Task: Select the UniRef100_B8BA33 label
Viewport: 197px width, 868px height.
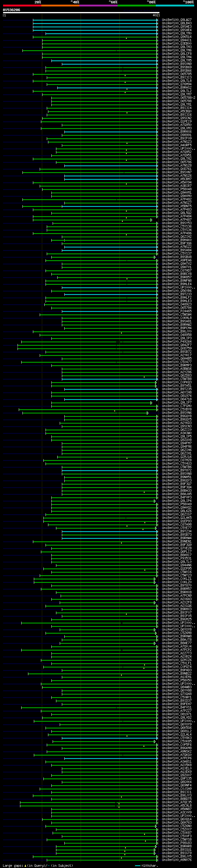Action: [176, 491]
